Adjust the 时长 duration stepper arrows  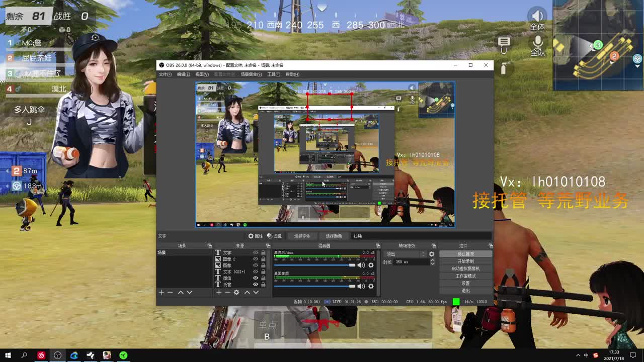[x=432, y=262]
